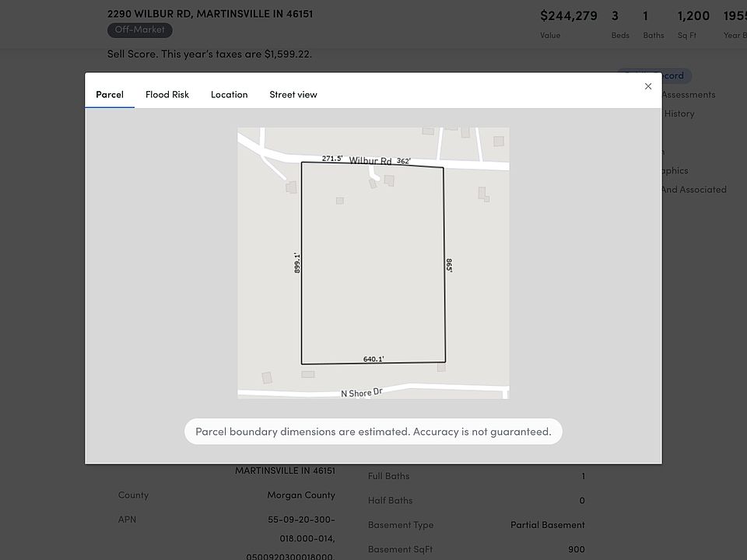Click the parcel accuracy disclaimer notice
This screenshot has height=560, width=747.
point(373,432)
